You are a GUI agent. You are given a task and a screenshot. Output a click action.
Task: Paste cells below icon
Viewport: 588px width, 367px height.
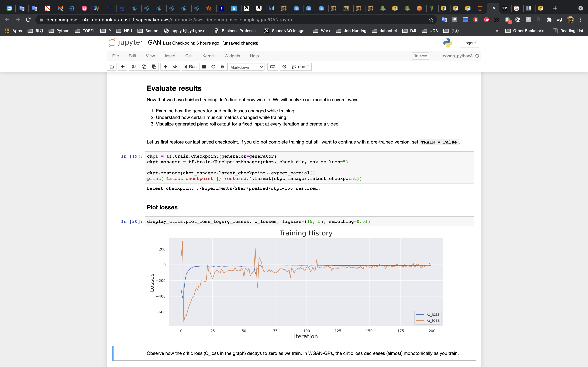coord(154,67)
